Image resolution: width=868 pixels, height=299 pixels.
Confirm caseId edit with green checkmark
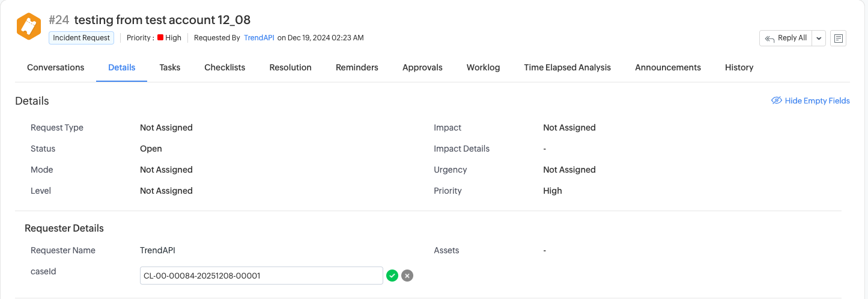[x=392, y=276]
